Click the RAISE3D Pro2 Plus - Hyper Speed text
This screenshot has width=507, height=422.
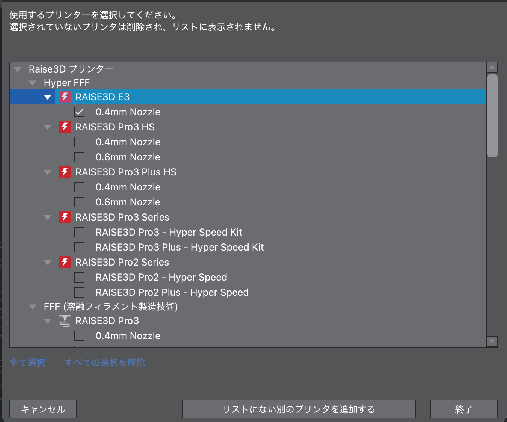pos(172,292)
